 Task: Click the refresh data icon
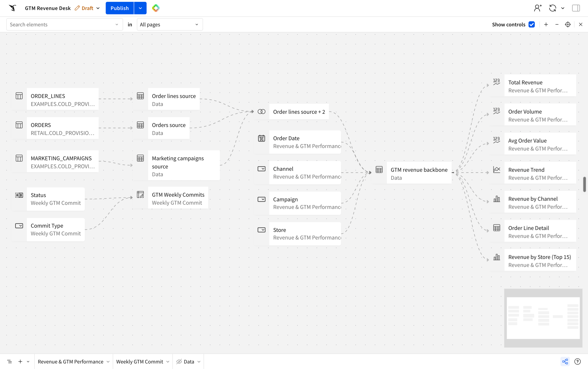click(x=552, y=8)
